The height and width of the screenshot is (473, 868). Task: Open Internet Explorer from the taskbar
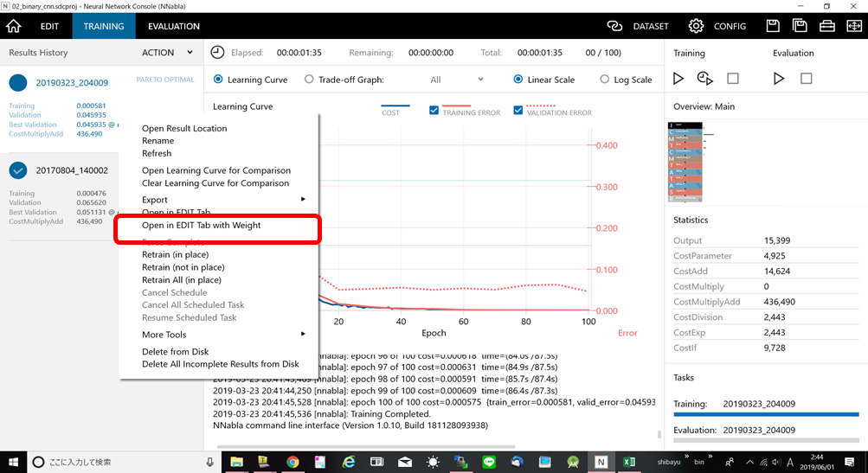(349, 462)
